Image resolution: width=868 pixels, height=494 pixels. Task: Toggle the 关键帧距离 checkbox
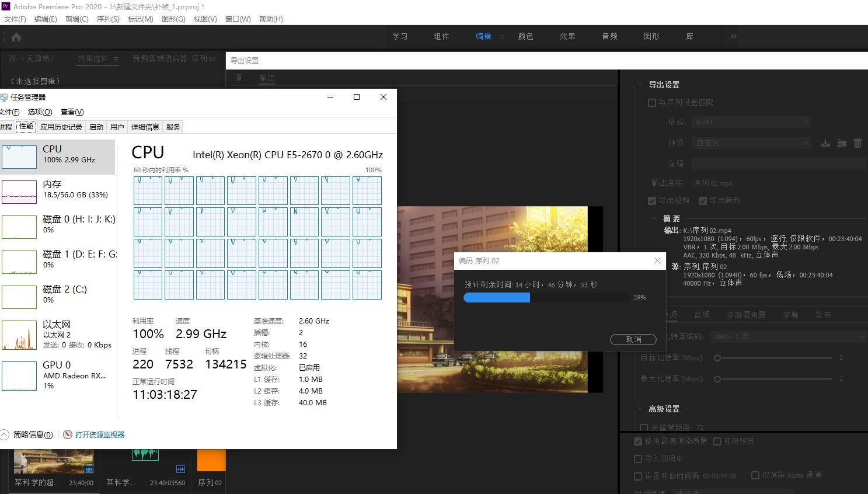pyautogui.click(x=644, y=428)
